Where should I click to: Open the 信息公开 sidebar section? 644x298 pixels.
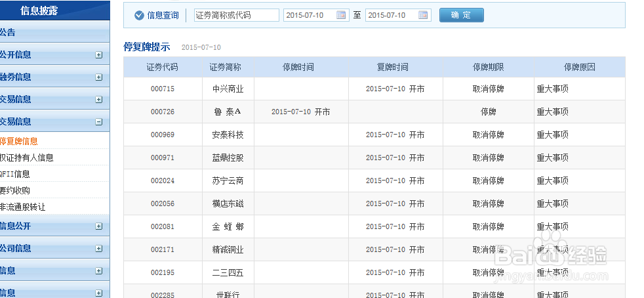click(x=54, y=226)
